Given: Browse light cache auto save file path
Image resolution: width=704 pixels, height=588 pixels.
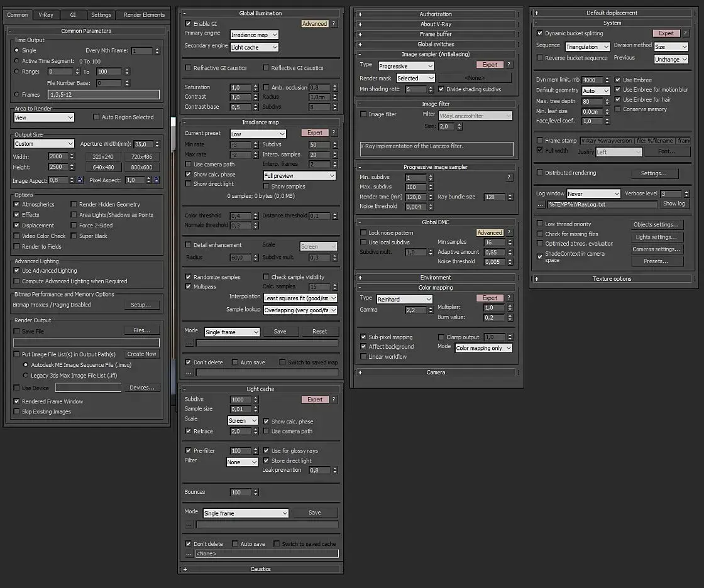Looking at the screenshot, I should click(189, 554).
